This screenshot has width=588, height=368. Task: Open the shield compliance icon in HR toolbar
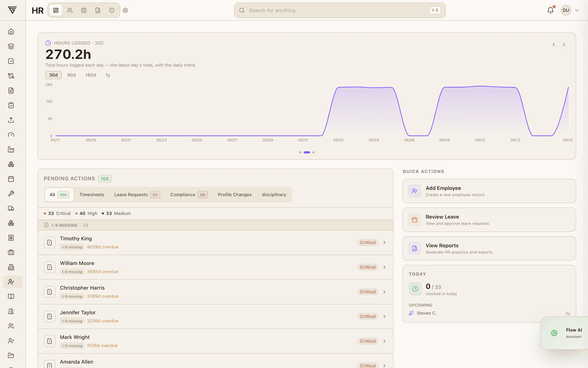[112, 10]
